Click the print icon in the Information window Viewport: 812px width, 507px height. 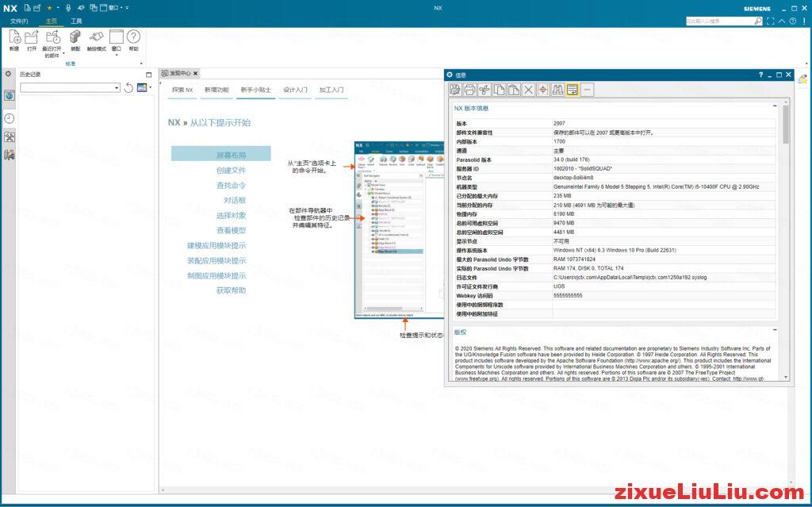(469, 90)
